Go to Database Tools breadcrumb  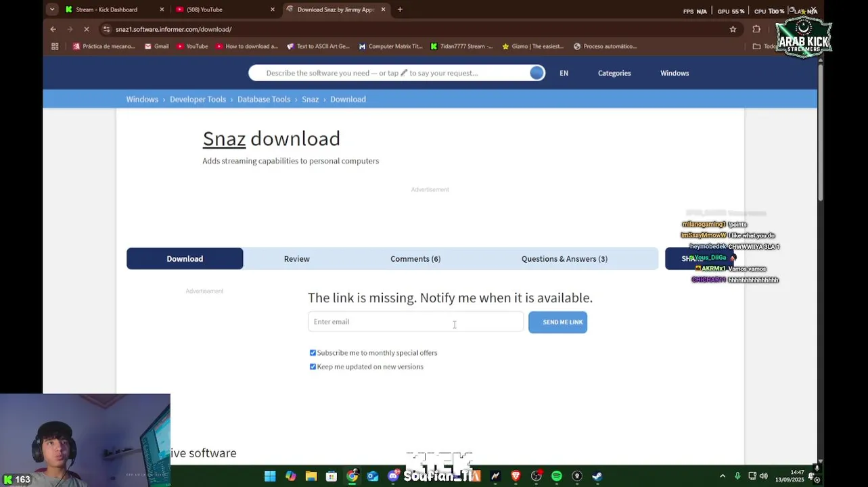[x=264, y=99]
